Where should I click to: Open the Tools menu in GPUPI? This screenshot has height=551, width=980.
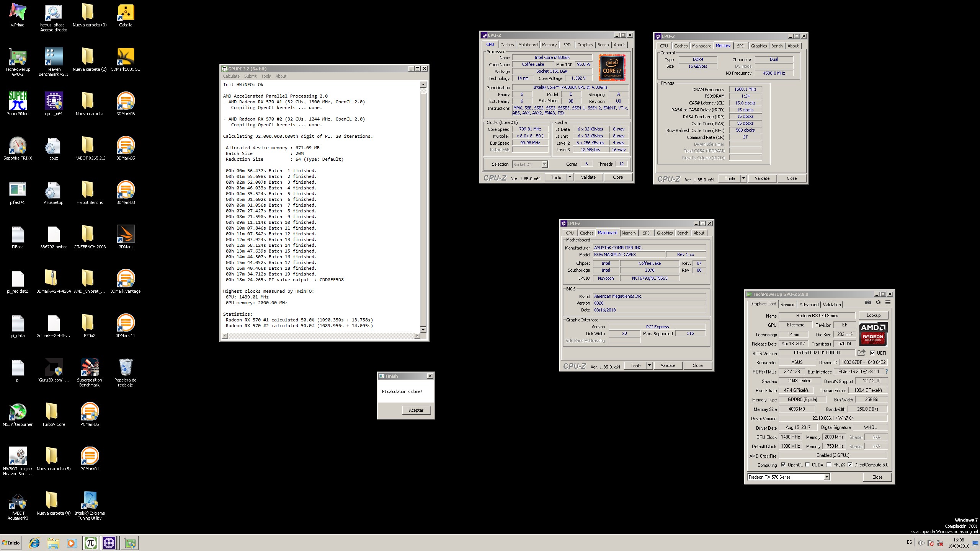point(266,76)
